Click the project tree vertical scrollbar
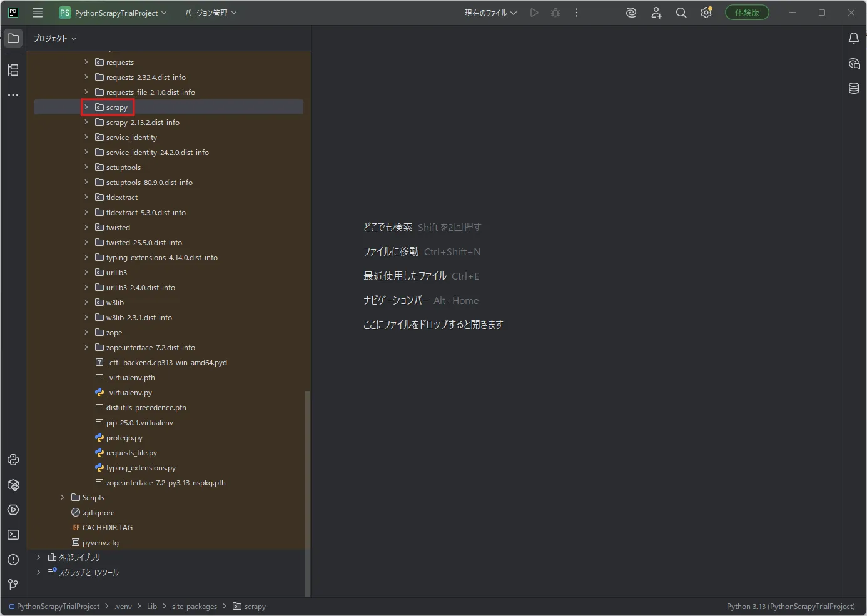This screenshot has width=867, height=616. click(307, 494)
